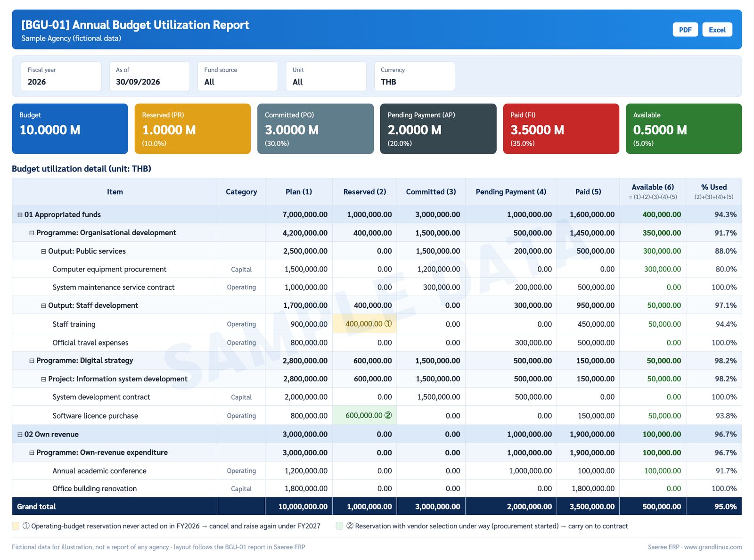Screen dimensions: 754x560
Task: Click the highlighted 600,000.00 ② reservation cell
Action: (365, 415)
